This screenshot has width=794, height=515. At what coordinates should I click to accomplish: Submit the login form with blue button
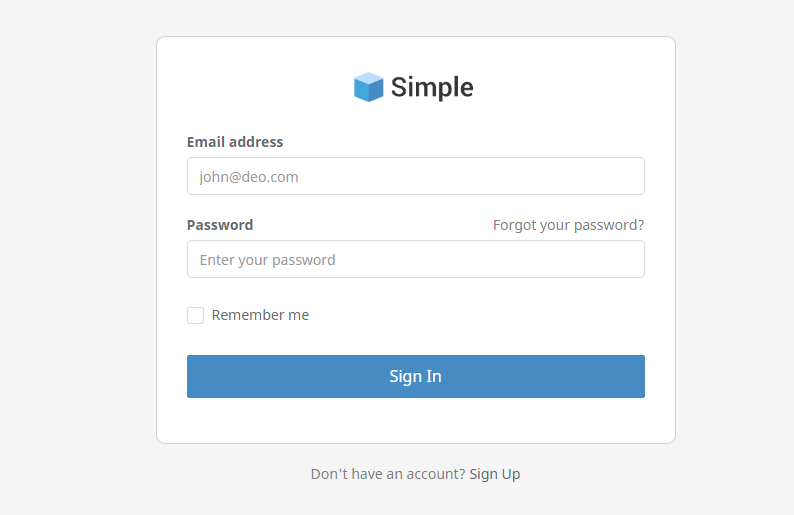click(x=416, y=376)
